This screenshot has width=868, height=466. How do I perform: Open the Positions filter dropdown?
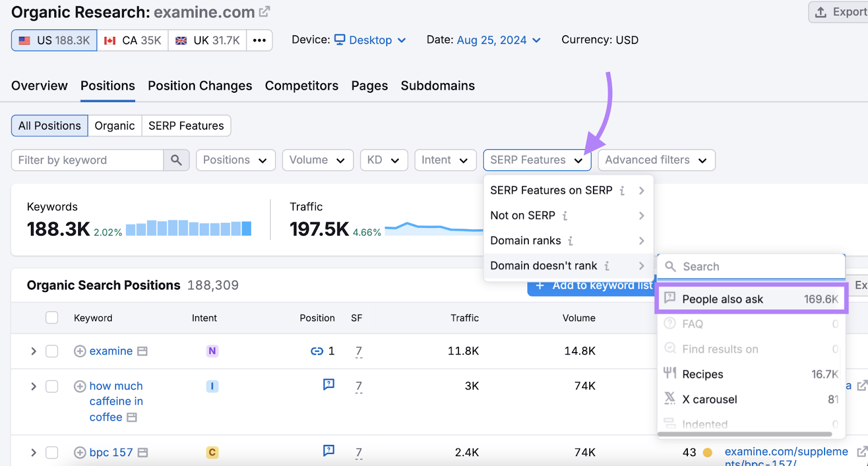click(235, 160)
